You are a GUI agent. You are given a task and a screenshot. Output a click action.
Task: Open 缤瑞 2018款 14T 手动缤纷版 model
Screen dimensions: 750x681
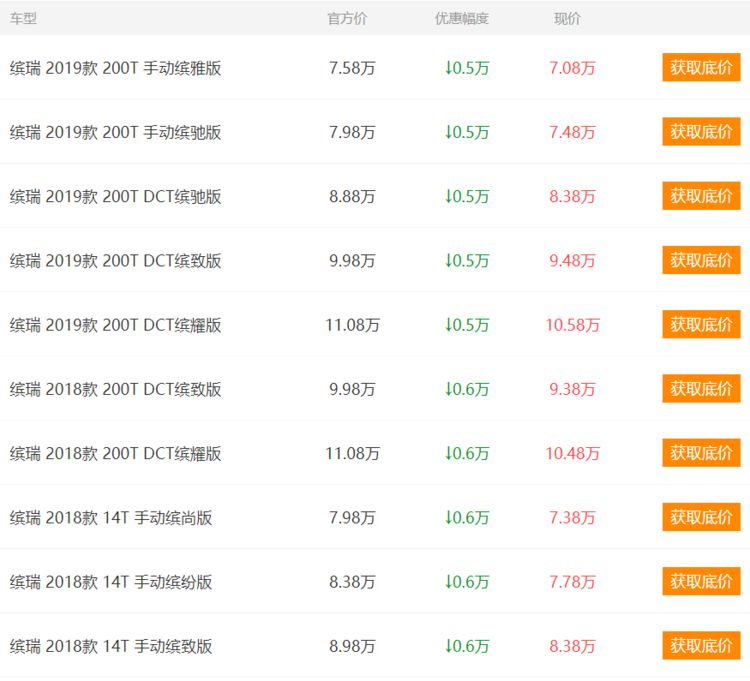click(x=110, y=582)
